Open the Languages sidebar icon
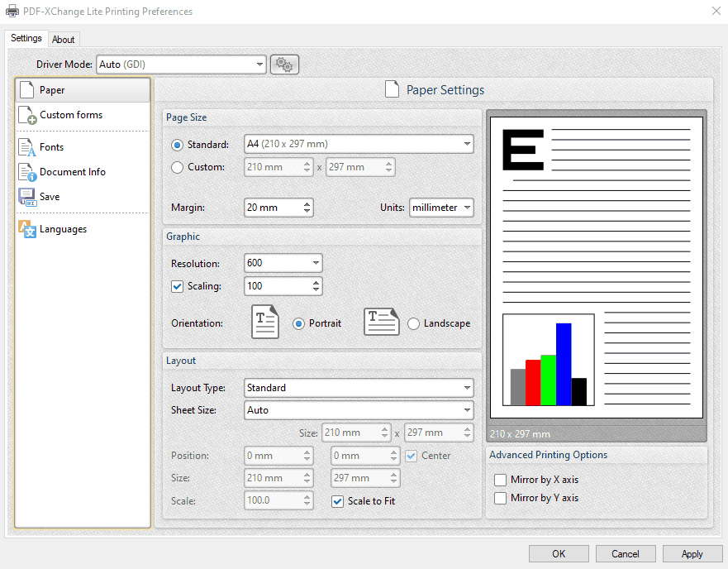 (x=26, y=229)
